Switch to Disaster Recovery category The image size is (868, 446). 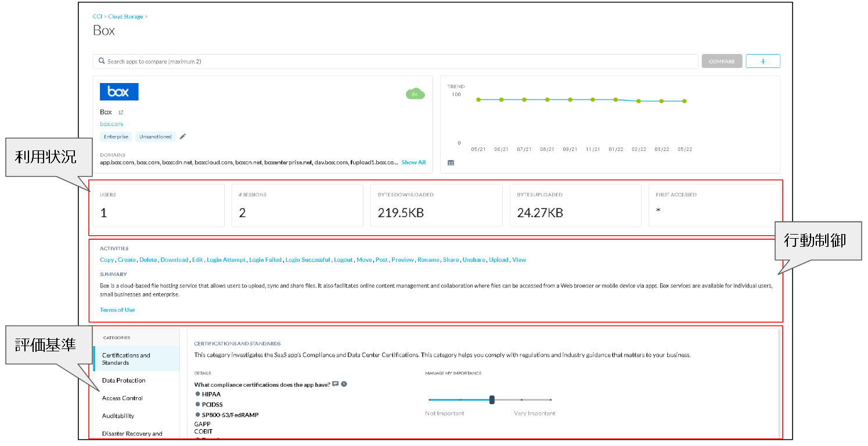pos(132,433)
